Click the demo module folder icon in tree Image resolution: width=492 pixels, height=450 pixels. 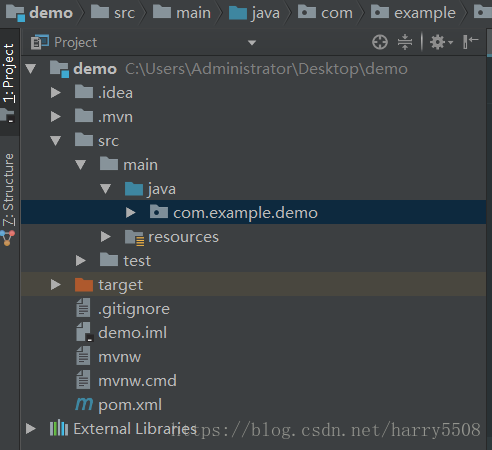pyautogui.click(x=59, y=69)
